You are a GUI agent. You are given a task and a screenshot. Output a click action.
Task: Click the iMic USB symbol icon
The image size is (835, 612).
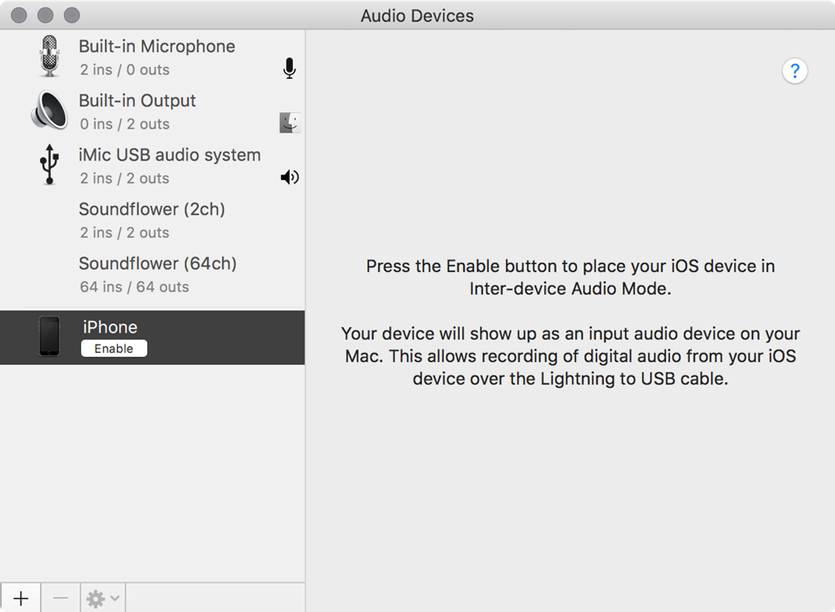pyautogui.click(x=49, y=165)
